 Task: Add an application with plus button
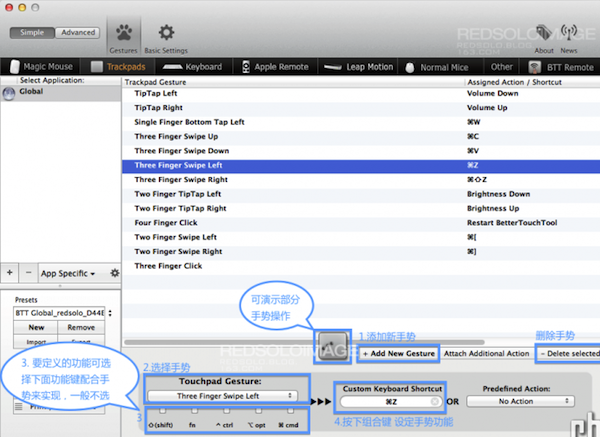pyautogui.click(x=10, y=272)
